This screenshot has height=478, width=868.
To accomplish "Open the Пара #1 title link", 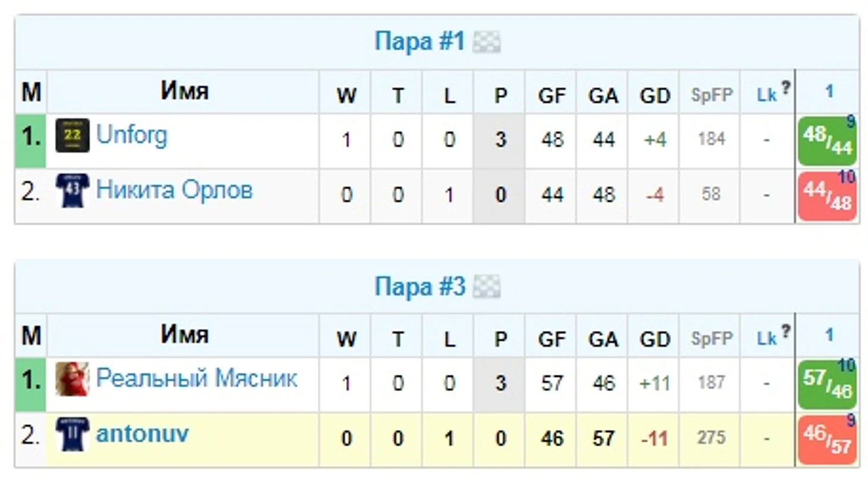I will tap(420, 42).
